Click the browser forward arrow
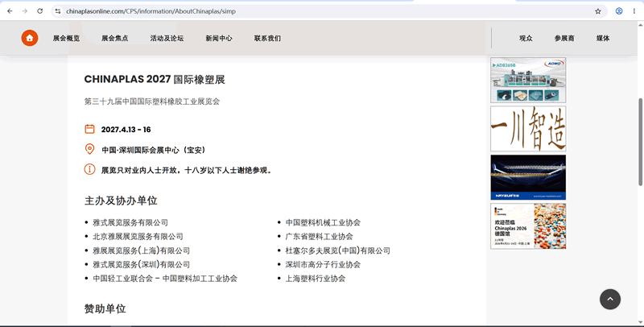The image size is (644, 327). [25, 11]
